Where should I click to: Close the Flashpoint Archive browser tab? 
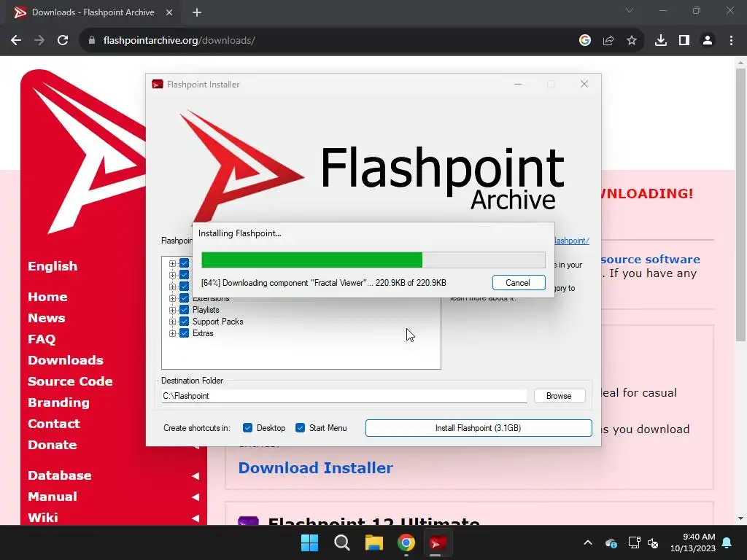tap(169, 12)
